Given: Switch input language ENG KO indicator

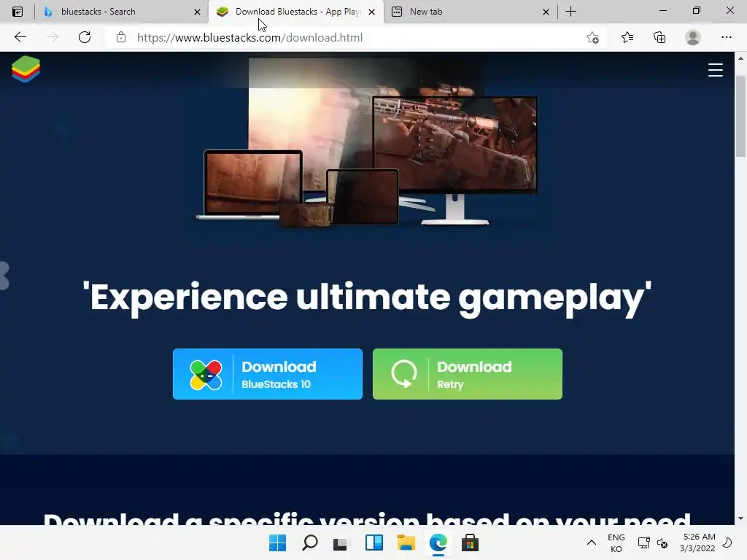Looking at the screenshot, I should (616, 542).
